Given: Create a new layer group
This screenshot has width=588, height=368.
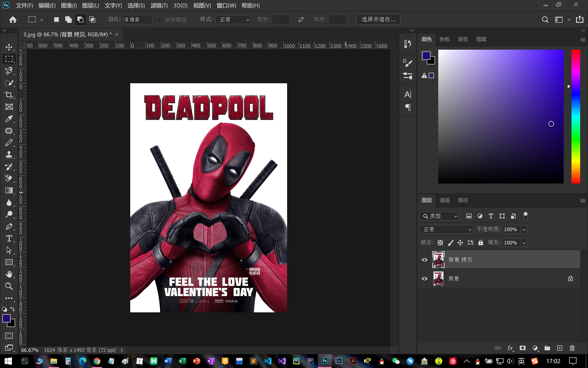Looking at the screenshot, I should pyautogui.click(x=547, y=348).
